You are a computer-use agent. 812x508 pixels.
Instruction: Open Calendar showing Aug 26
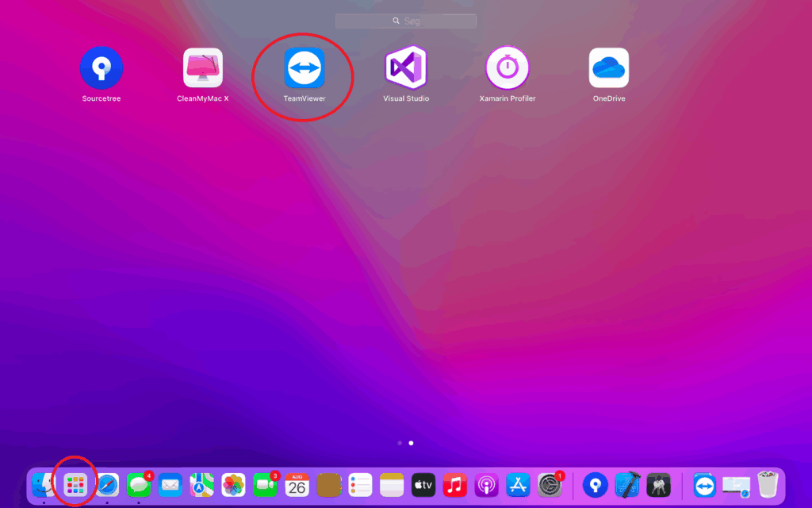coord(297,484)
